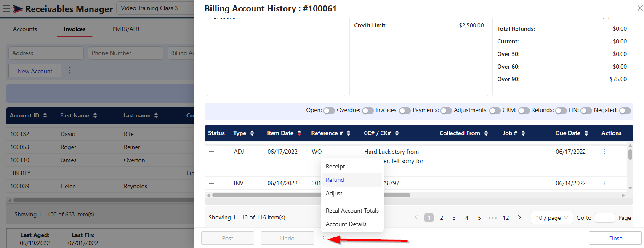Select Refund from the context menu
Screen dimensions: 644x248
335,180
